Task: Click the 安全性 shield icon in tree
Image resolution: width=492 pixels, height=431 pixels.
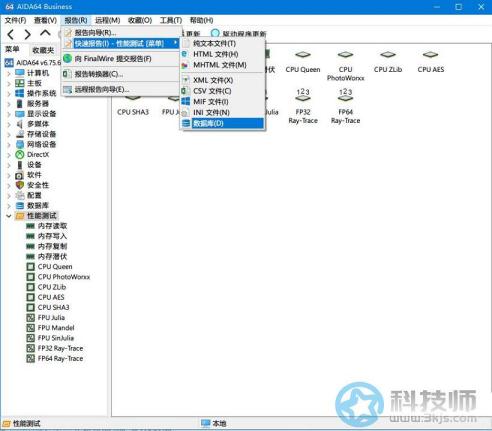Action: (x=20, y=185)
